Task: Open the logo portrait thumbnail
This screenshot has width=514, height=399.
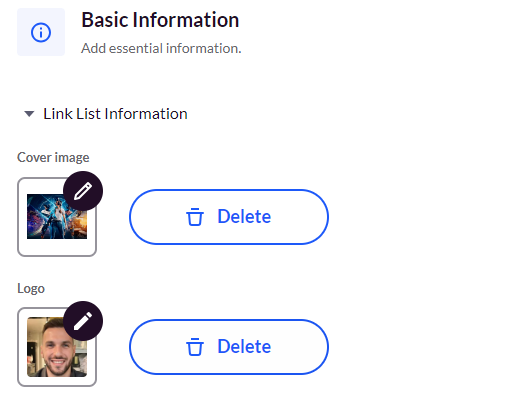Action: 57,347
